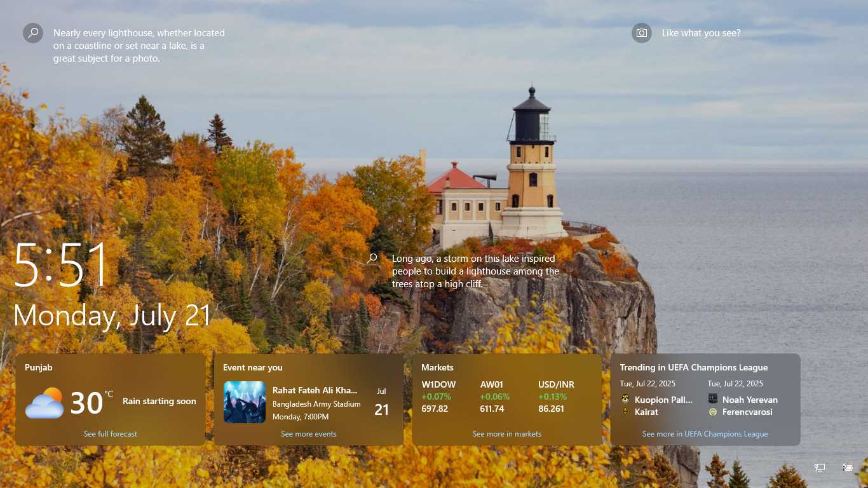The height and width of the screenshot is (488, 868).
Task: Click the Monday, 7:00PM event time
Action: click(x=301, y=417)
